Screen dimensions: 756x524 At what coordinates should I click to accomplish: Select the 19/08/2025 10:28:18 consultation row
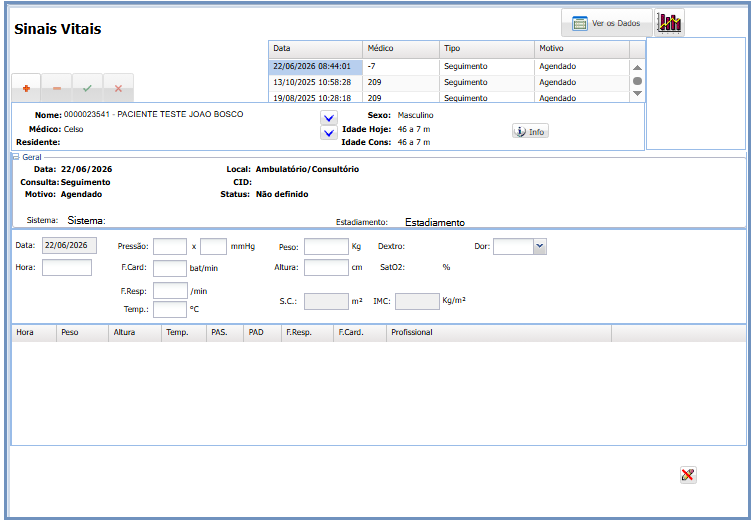[449, 97]
